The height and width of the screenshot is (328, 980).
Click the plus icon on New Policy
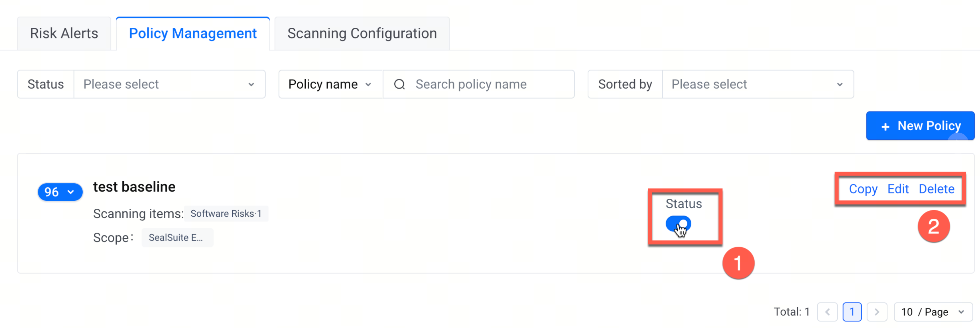pos(885,127)
